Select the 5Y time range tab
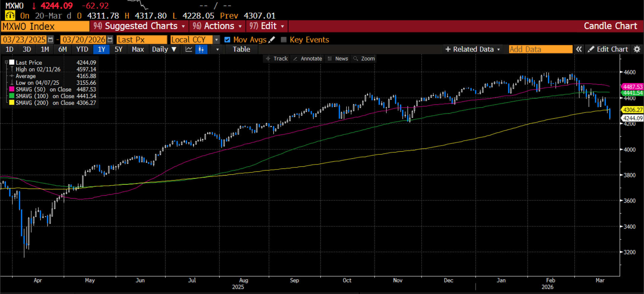This screenshot has height=294, width=644. coord(118,49)
